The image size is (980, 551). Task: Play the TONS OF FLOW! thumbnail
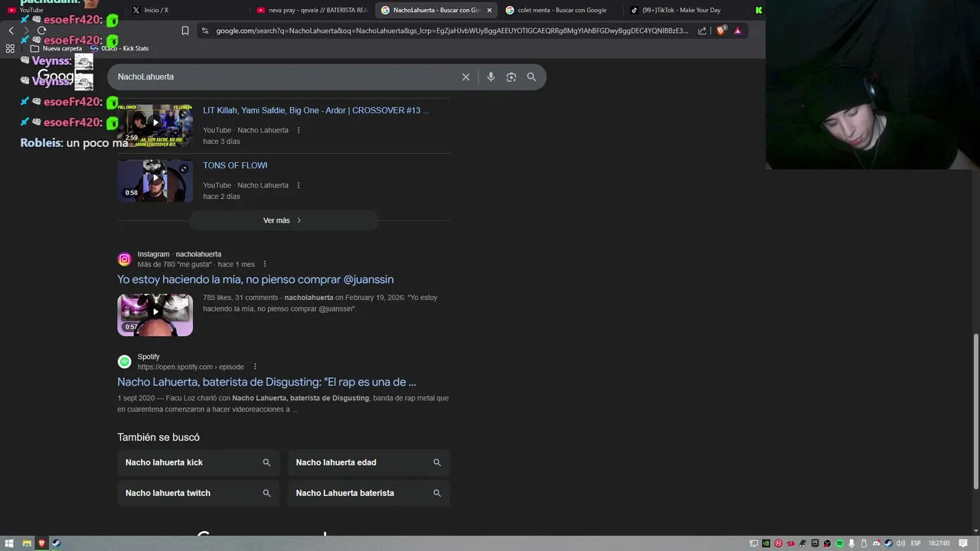[x=155, y=181]
